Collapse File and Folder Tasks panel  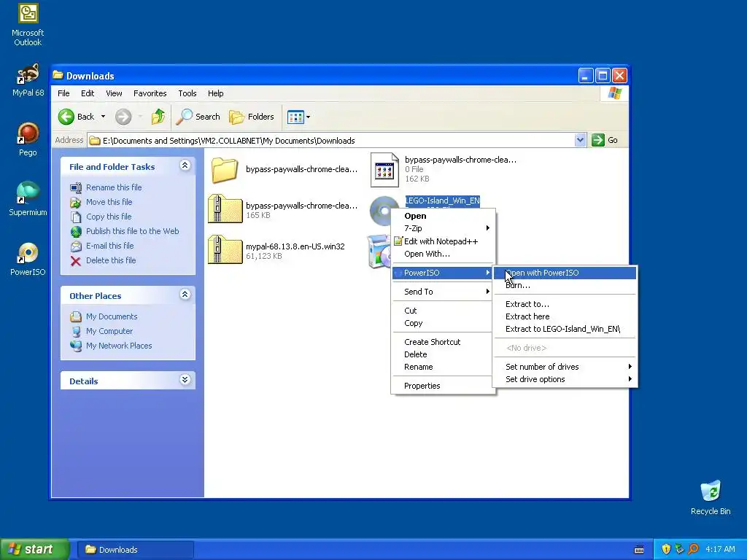click(x=185, y=166)
